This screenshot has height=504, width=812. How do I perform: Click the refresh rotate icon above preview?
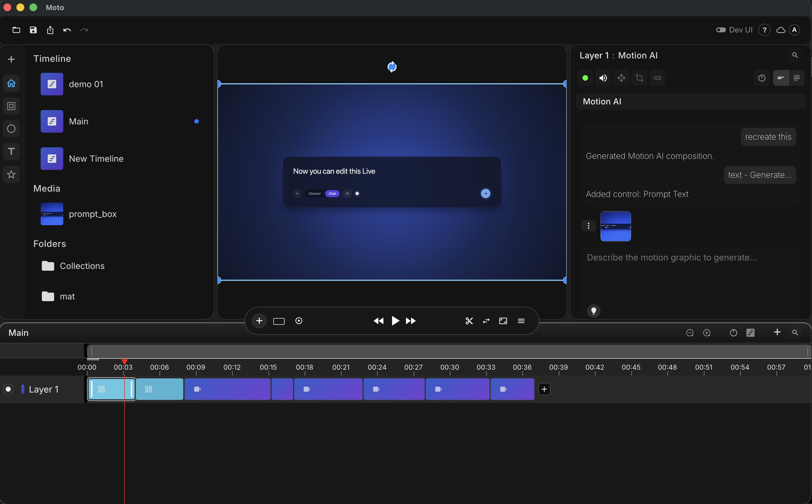[392, 67]
